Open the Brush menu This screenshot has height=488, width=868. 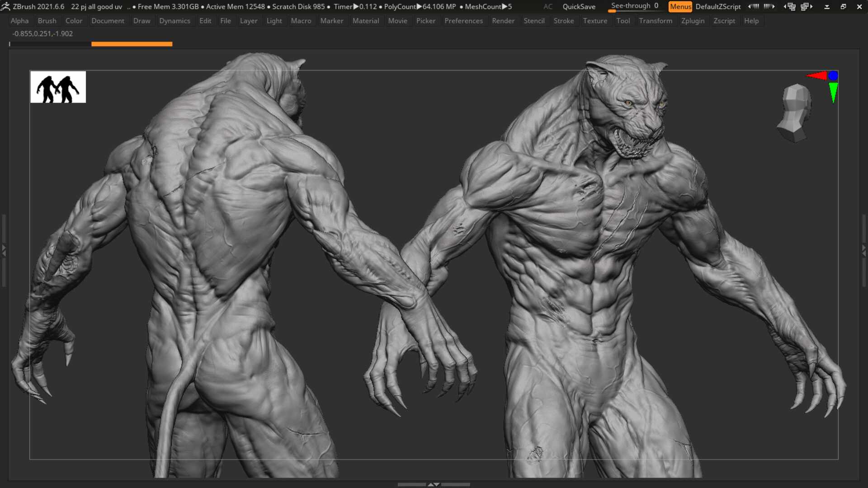point(47,21)
